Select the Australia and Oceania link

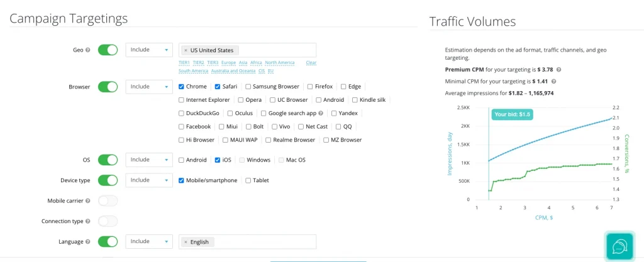coord(233,71)
